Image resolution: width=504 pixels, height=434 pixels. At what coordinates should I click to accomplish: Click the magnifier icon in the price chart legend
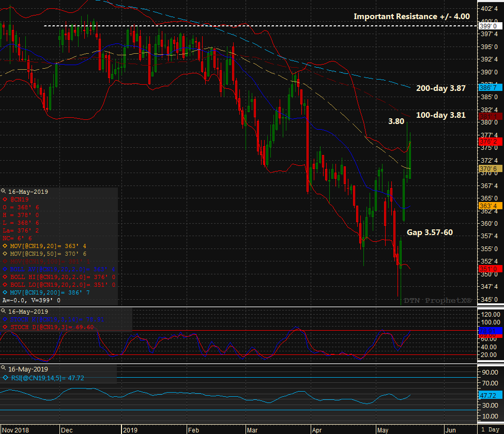[4, 191]
